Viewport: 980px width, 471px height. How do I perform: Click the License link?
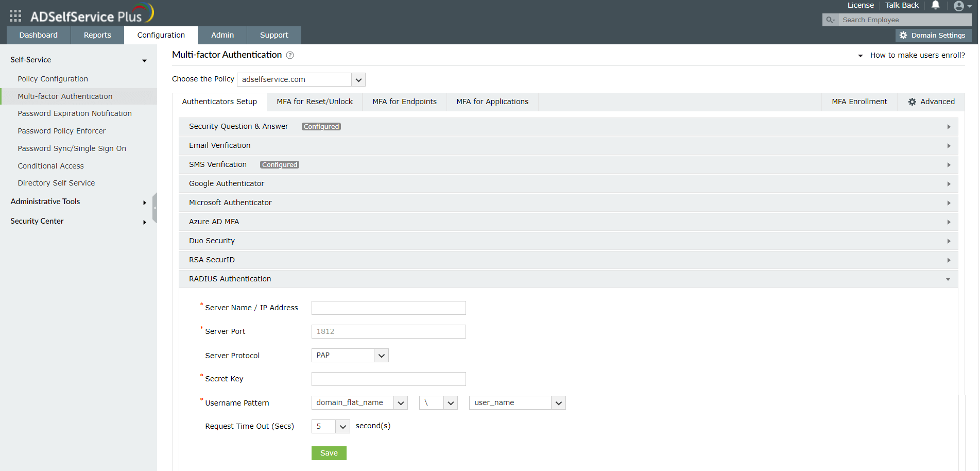tap(861, 5)
